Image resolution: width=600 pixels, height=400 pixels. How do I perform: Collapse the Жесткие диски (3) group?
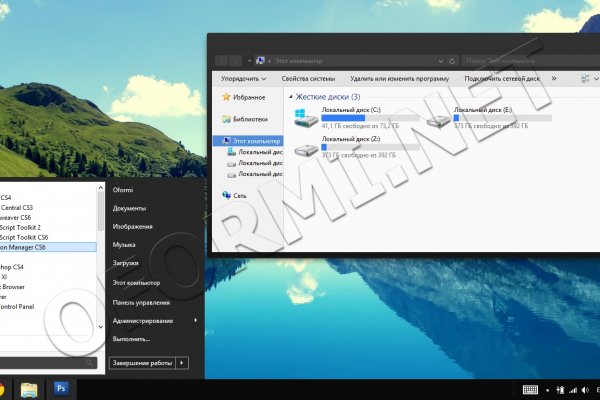290,97
